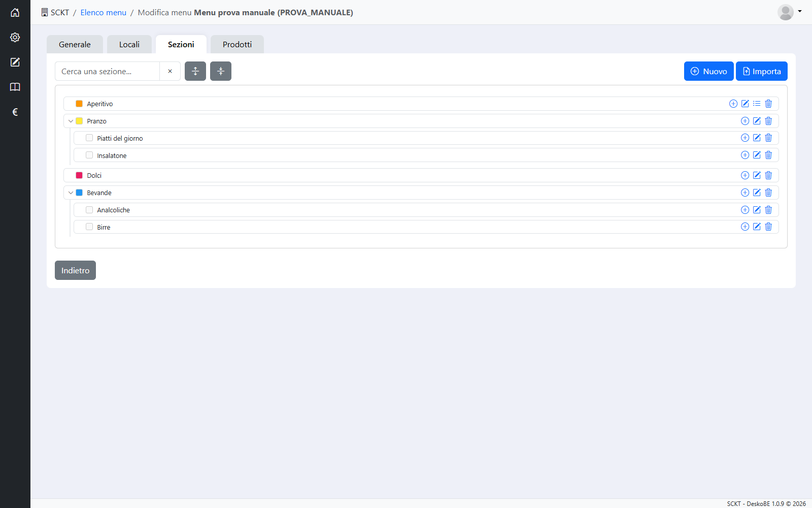The height and width of the screenshot is (508, 812).
Task: Delete the Birre section
Action: pos(768,227)
